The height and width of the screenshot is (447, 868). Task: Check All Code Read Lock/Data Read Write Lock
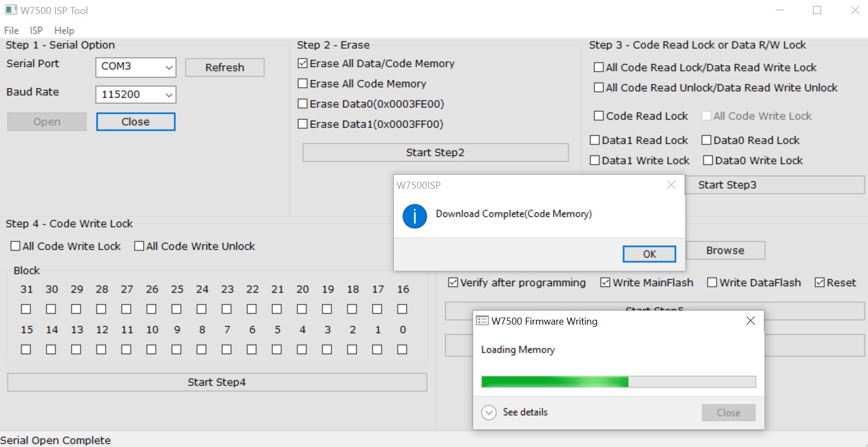coord(599,67)
